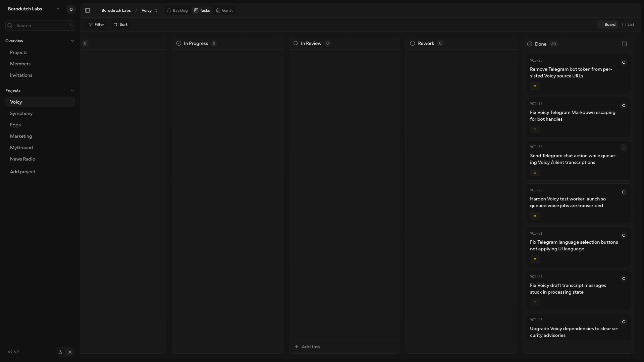Click the plus icon beside Add task
The width and height of the screenshot is (644, 362).
pyautogui.click(x=297, y=347)
